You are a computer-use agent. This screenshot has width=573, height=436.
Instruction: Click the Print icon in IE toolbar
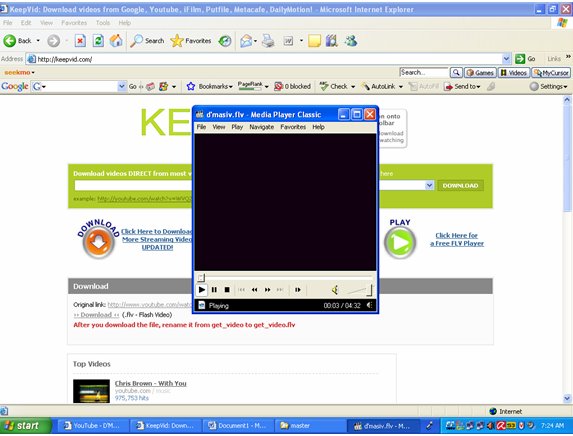[x=268, y=41]
